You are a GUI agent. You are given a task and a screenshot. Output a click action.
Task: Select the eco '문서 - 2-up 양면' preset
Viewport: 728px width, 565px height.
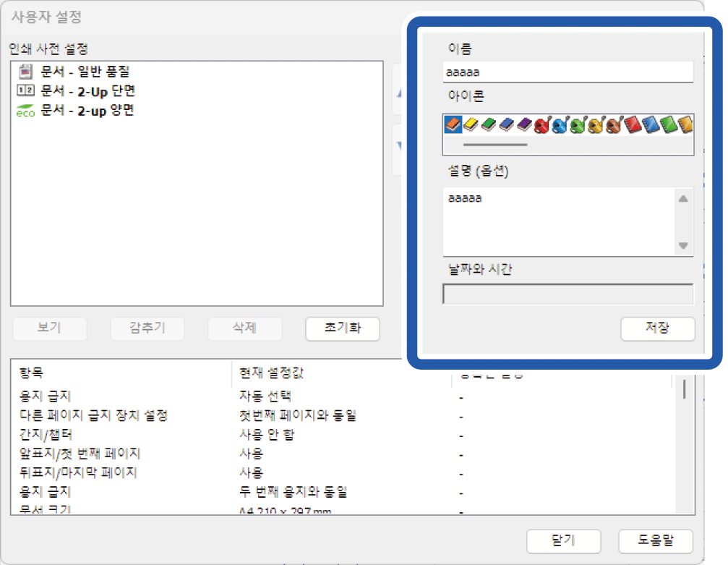point(87,111)
